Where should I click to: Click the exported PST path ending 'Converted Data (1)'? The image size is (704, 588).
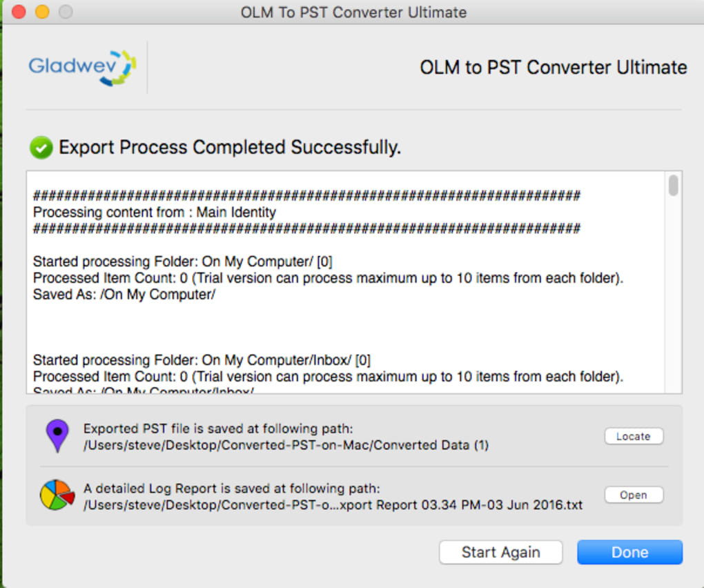[286, 445]
